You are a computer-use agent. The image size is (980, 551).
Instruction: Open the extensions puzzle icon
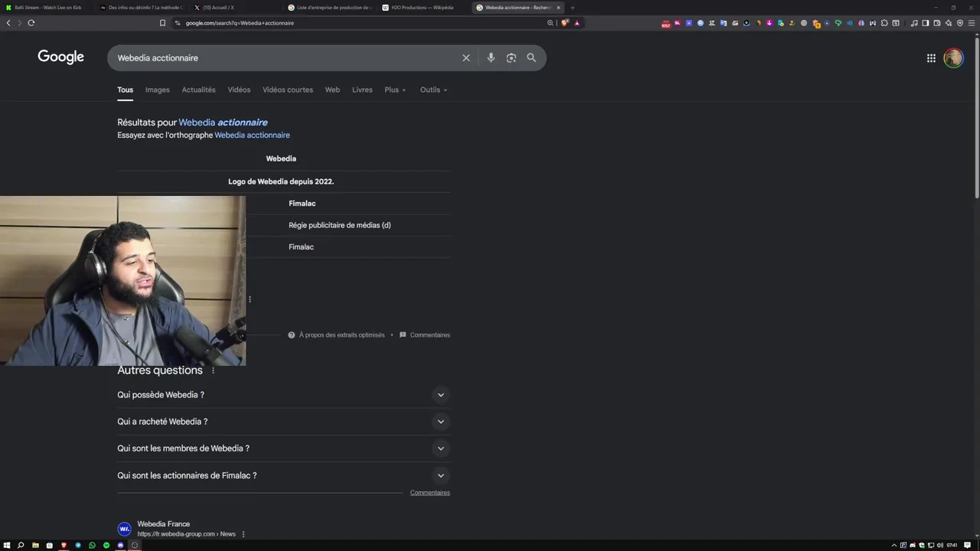point(884,23)
